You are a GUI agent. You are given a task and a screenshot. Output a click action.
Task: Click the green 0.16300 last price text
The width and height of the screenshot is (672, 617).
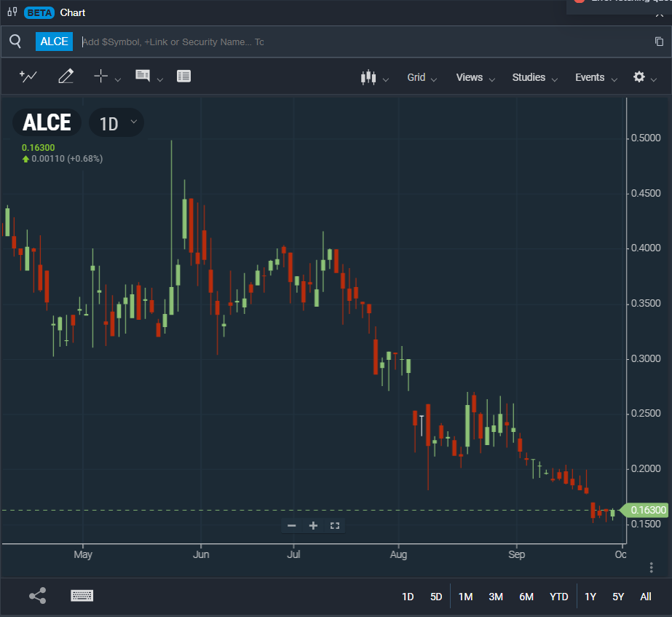38,147
